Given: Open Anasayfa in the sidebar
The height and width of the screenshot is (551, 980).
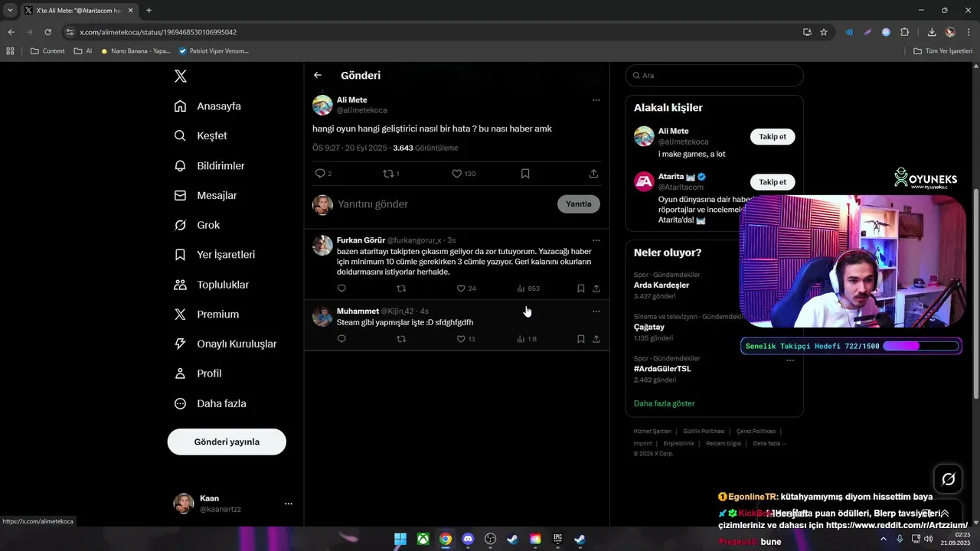Looking at the screenshot, I should tap(207, 106).
